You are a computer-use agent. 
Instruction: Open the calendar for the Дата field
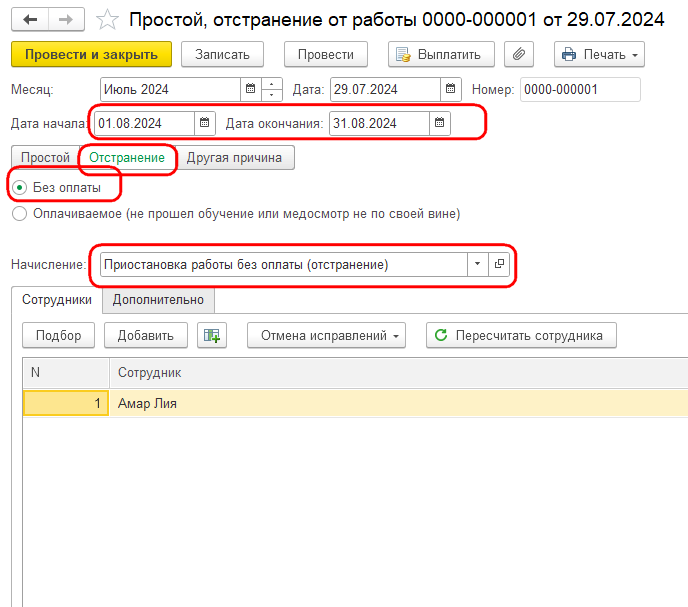coord(451,89)
